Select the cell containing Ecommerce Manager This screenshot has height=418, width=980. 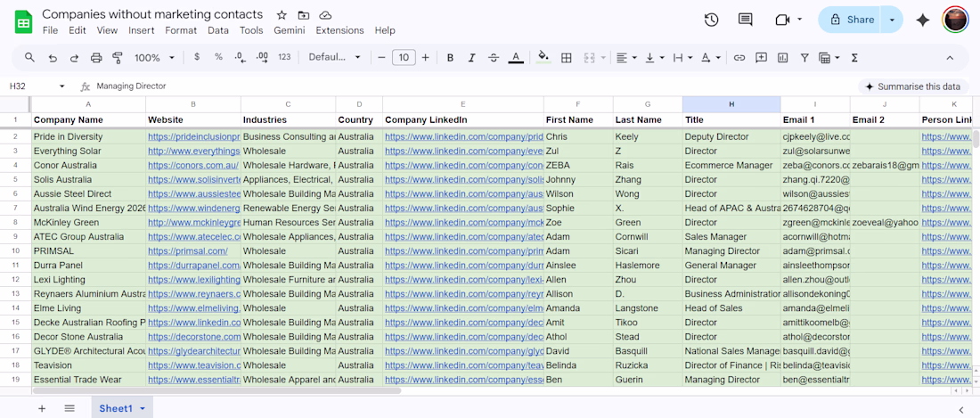click(x=731, y=165)
